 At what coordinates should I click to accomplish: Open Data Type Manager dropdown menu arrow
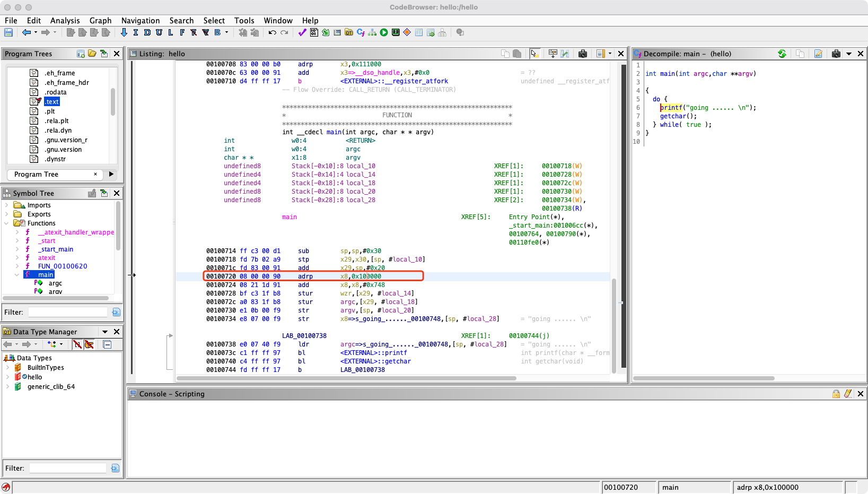(105, 332)
